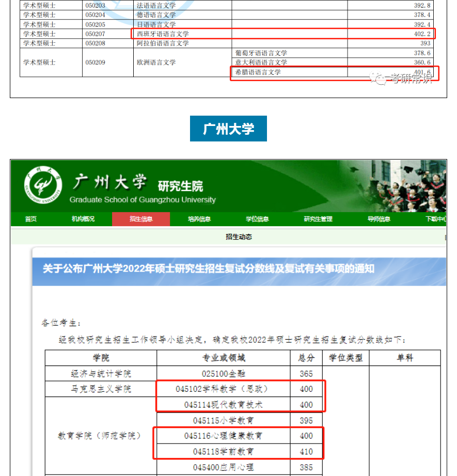
Task: Open the 下载中心 menu item
Action: [x=436, y=219]
